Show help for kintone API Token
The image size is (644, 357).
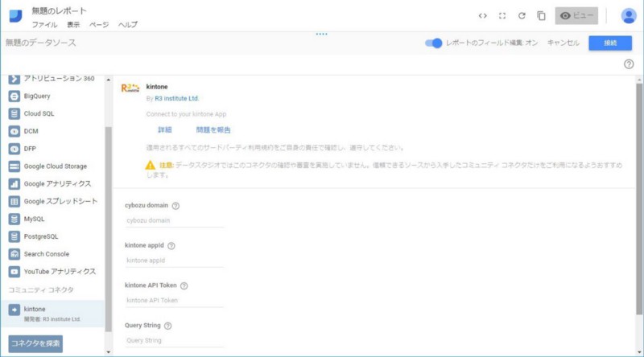click(184, 286)
